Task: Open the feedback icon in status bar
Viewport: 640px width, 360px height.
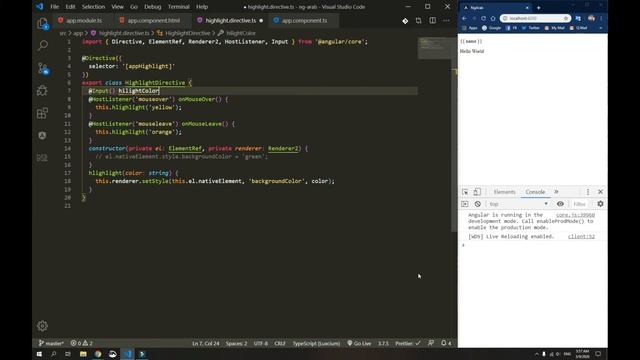Action: pyautogui.click(x=431, y=343)
